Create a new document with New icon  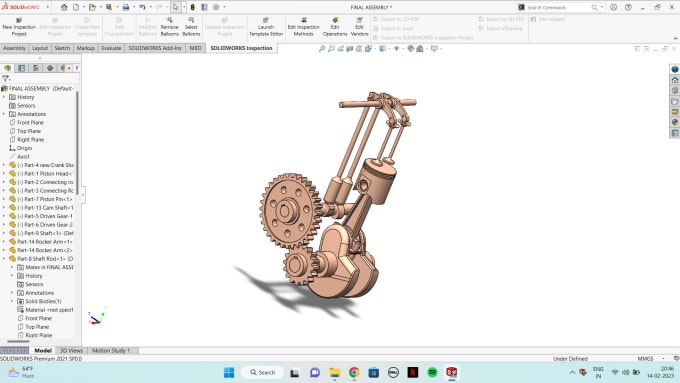coord(76,7)
